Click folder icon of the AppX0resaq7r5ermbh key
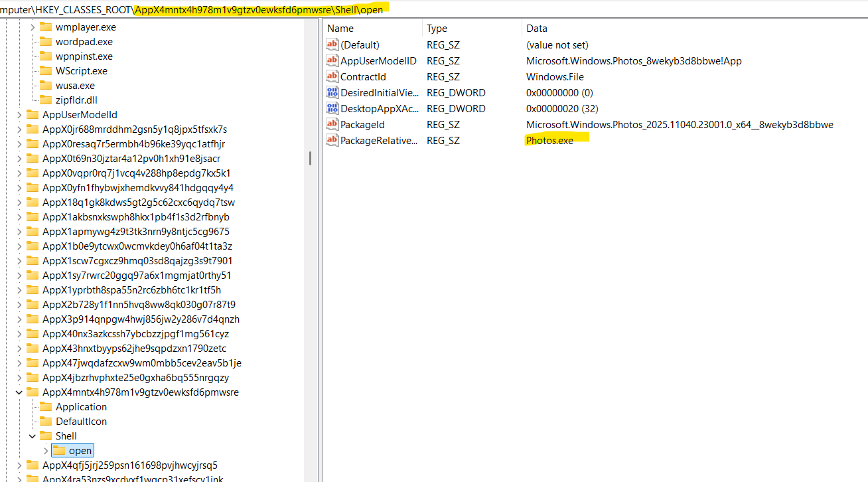 [33, 144]
